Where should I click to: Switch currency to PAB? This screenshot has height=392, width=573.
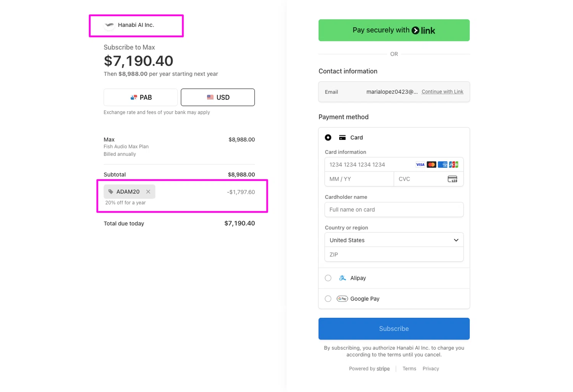tap(141, 97)
